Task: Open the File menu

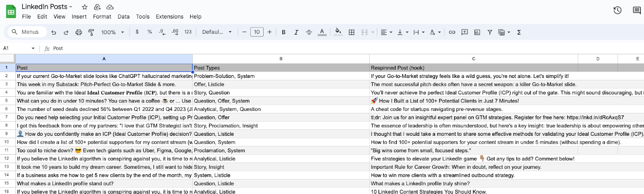Action: (x=27, y=16)
